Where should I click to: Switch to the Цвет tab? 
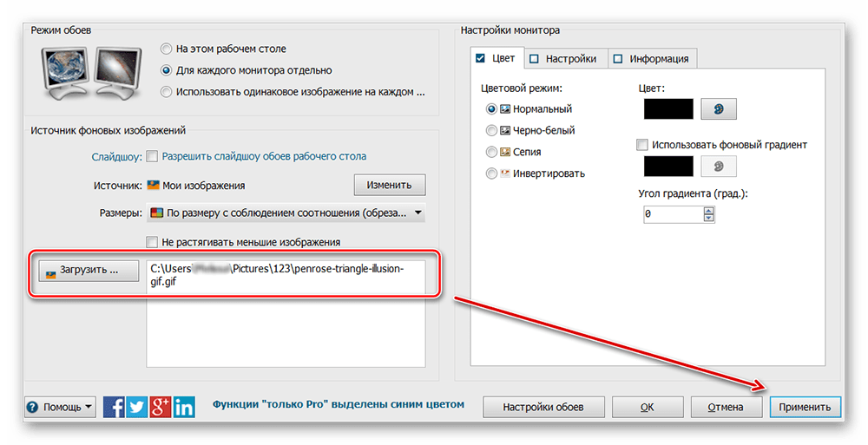(496, 58)
